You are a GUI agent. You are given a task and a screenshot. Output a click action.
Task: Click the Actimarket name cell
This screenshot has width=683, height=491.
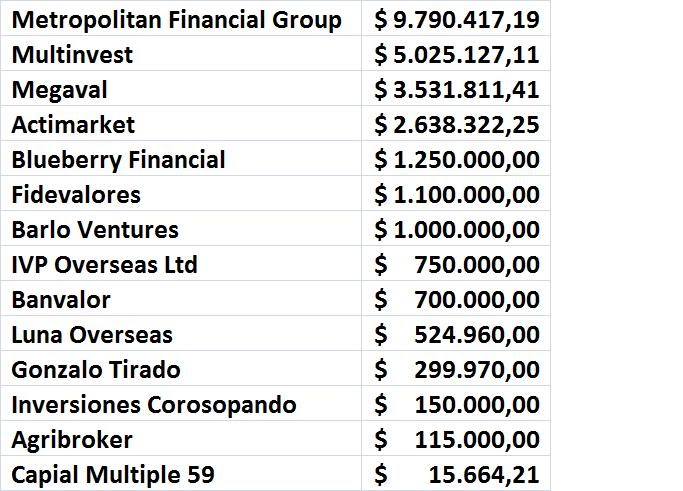coord(73,124)
